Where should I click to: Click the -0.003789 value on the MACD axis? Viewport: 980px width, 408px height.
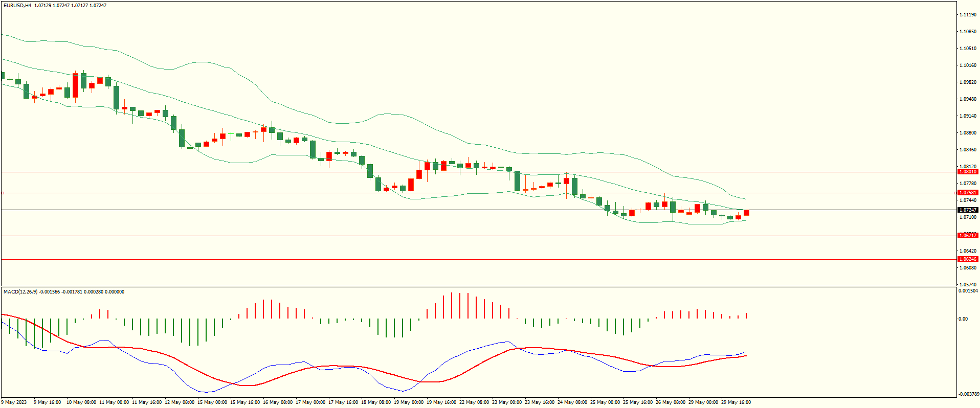coord(968,394)
